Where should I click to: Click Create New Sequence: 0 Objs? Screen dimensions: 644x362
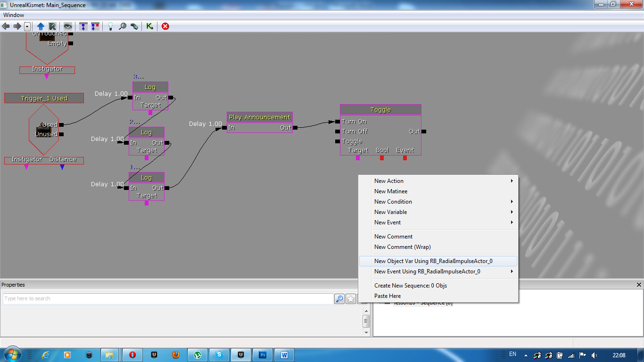coord(438,286)
